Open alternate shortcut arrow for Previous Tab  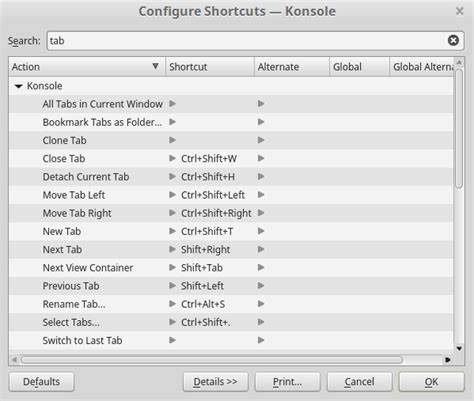click(261, 286)
